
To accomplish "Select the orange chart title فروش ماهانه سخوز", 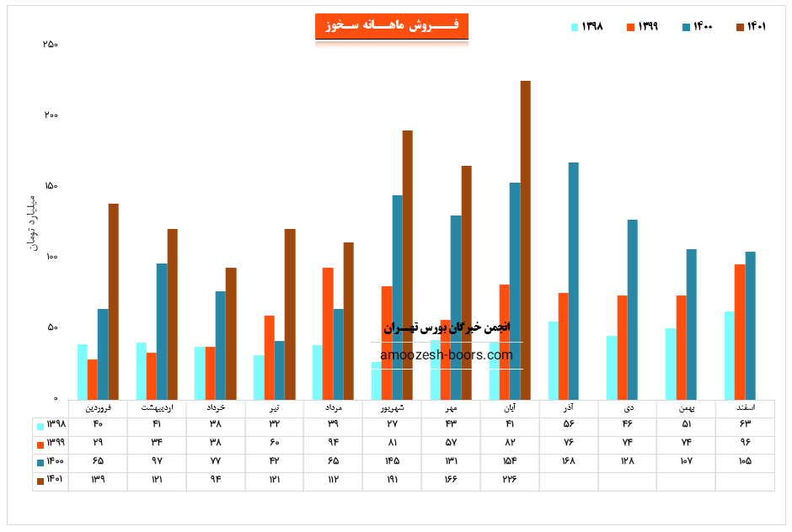I will (391, 26).
